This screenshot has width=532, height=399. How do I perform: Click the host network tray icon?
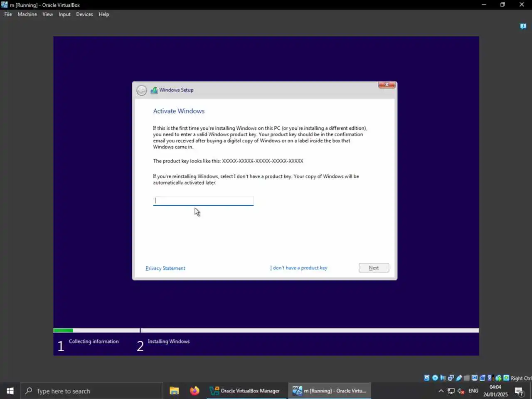[x=451, y=391]
